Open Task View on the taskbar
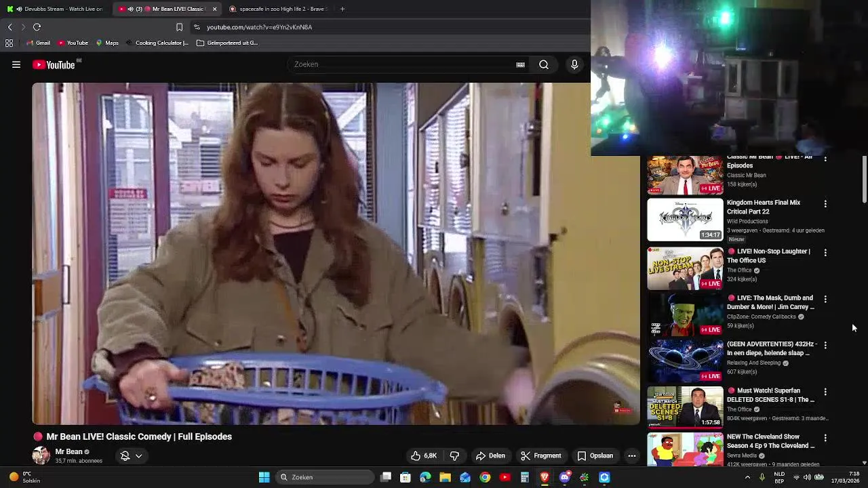The height and width of the screenshot is (488, 868). point(386,477)
